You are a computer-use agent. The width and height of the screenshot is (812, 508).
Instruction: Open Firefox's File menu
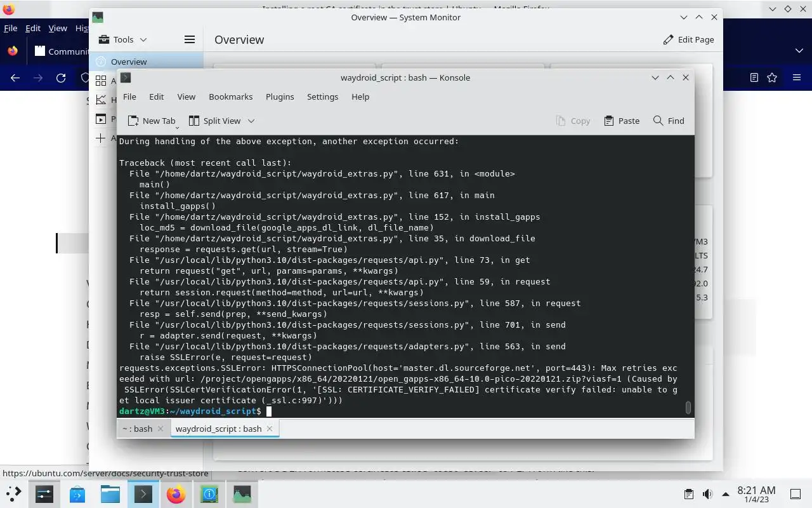(x=10, y=28)
